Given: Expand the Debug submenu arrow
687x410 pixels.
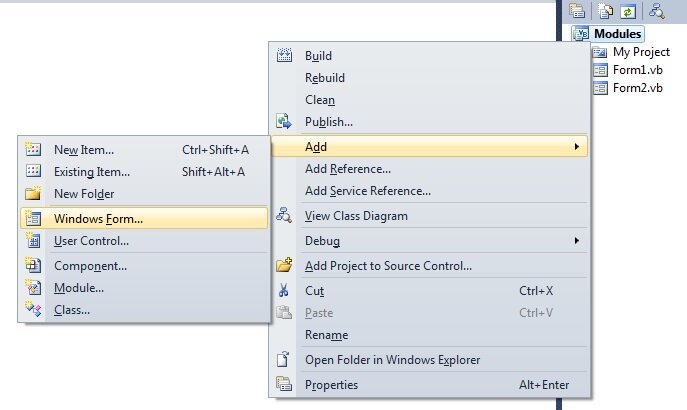Looking at the screenshot, I should (576, 241).
